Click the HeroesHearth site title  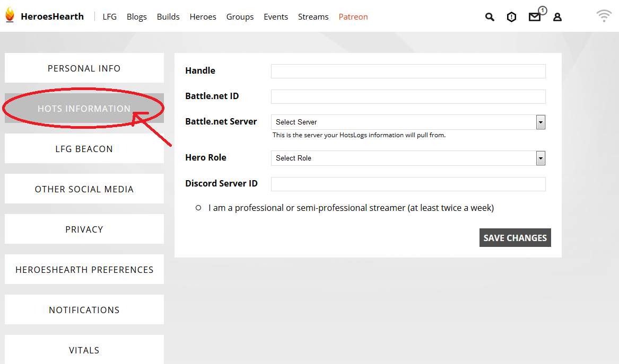tap(52, 16)
